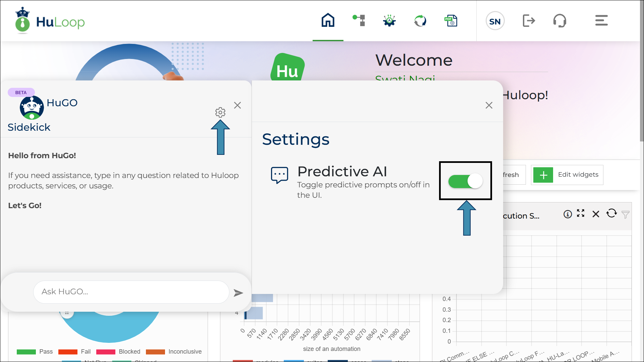
Task: Open the Home dashboard icon
Action: 328,20
